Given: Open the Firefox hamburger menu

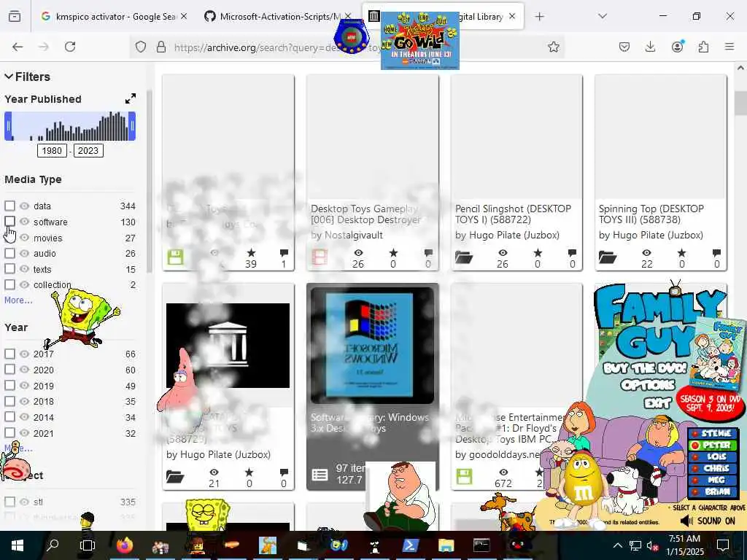Looking at the screenshot, I should coord(729,47).
